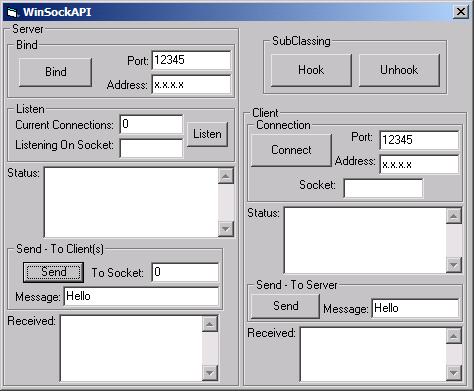Click the Send - To Server group label
The height and width of the screenshot is (391, 474).
tap(297, 285)
